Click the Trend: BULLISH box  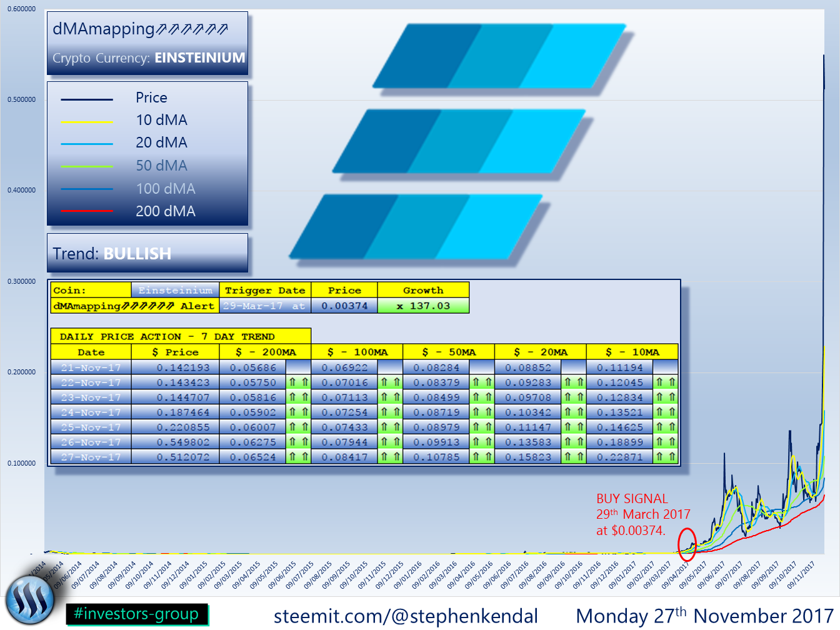tap(147, 253)
